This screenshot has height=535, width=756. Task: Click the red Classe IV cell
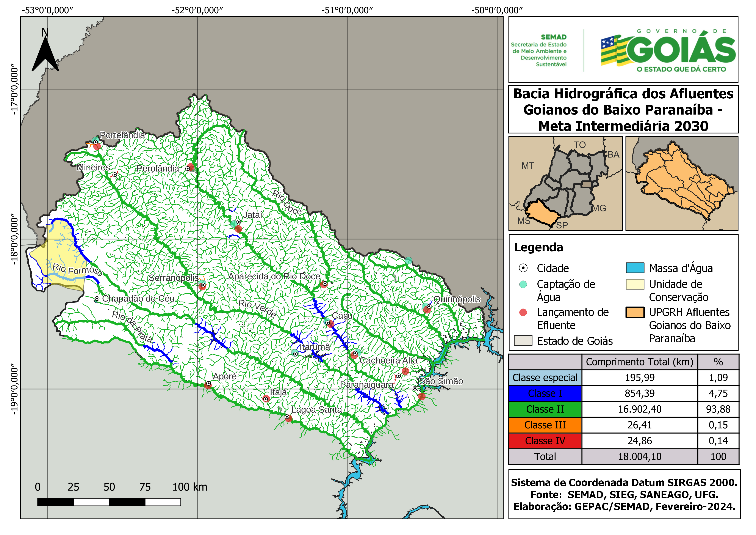click(x=545, y=441)
